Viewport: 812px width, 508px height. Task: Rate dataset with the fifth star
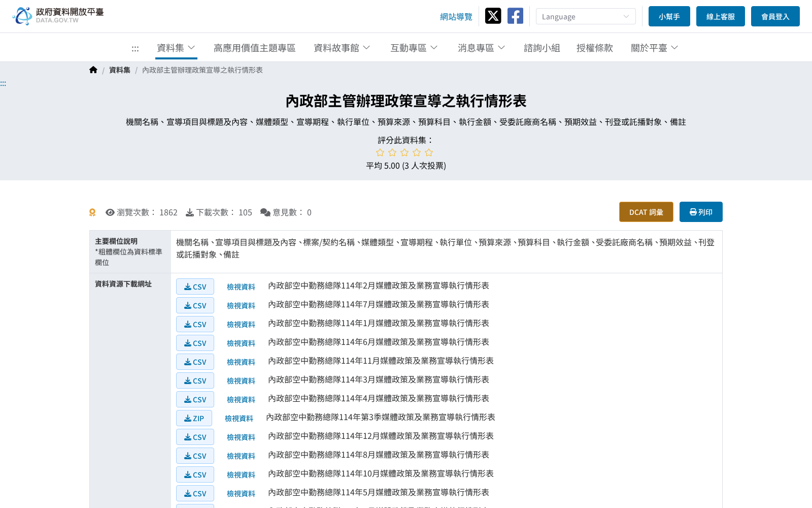(429, 152)
